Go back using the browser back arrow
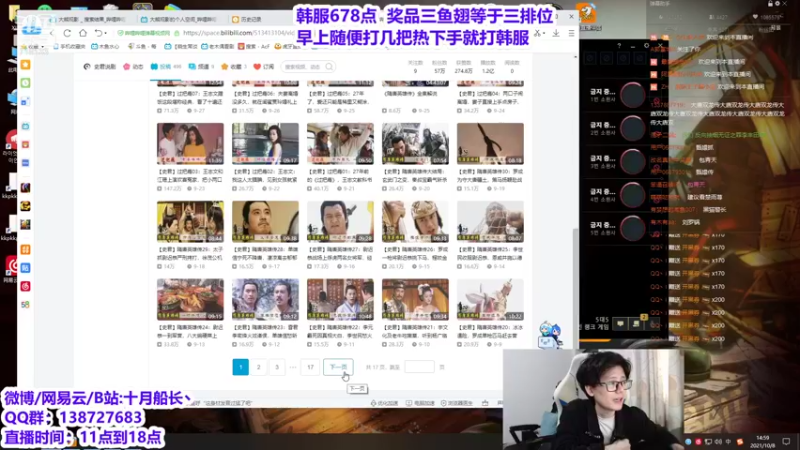 [x=52, y=33]
